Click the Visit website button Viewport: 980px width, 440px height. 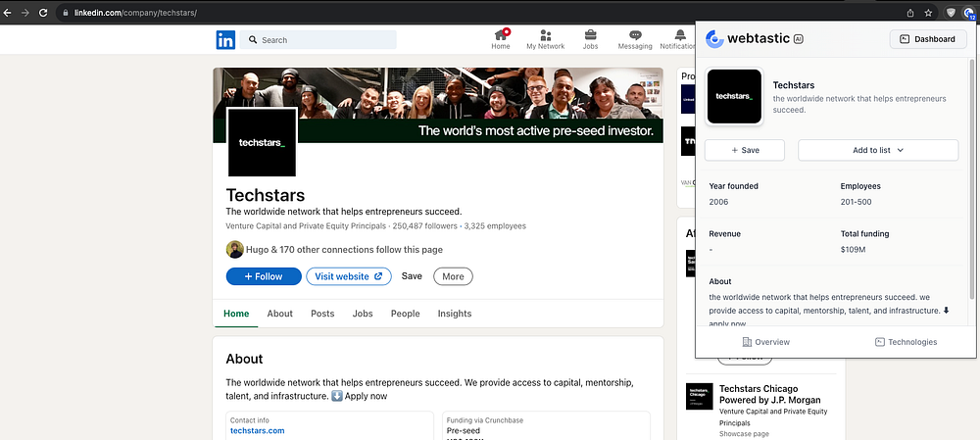(x=349, y=276)
